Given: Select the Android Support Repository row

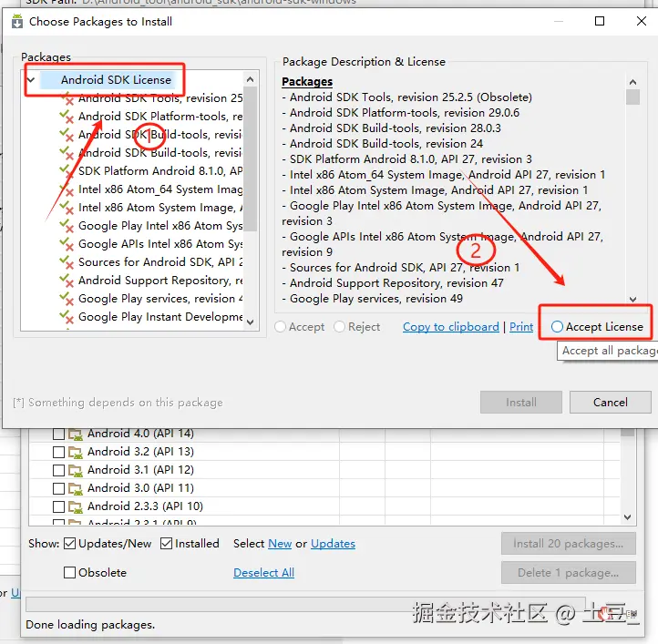Looking at the screenshot, I should point(160,281).
